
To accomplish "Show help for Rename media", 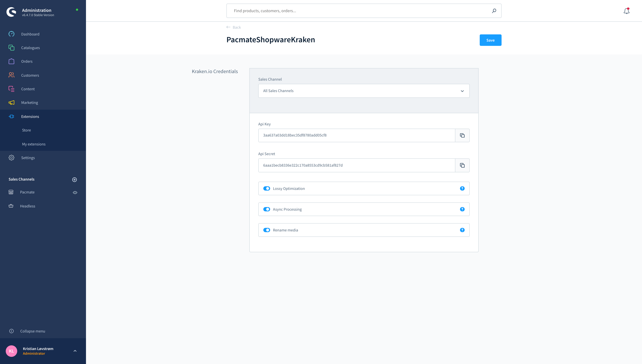I will pos(462,230).
